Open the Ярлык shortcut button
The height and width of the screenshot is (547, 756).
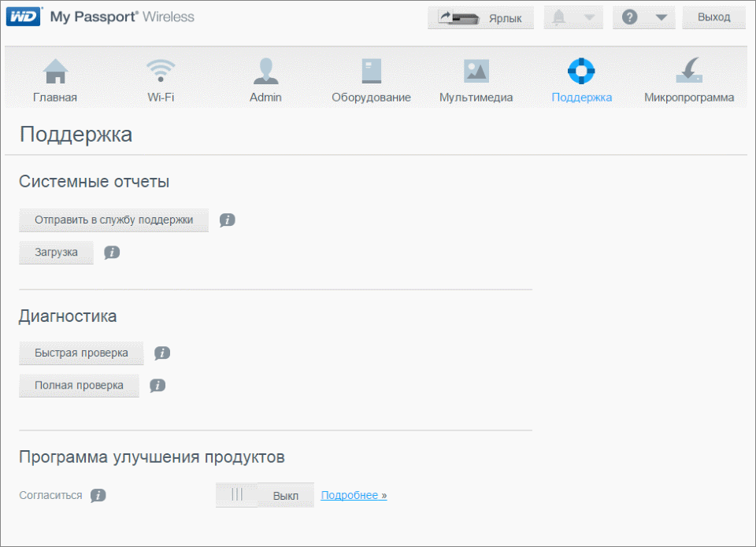pos(480,17)
